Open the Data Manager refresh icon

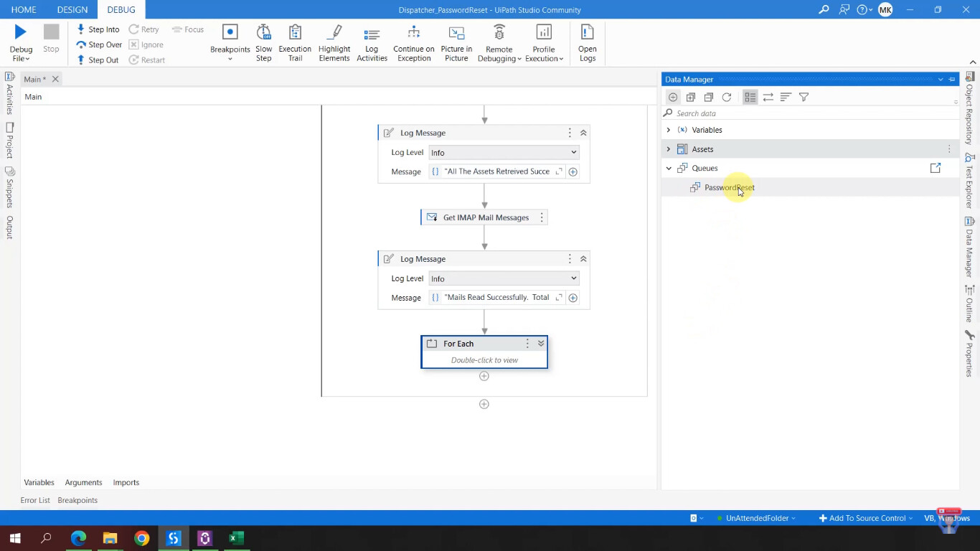pos(726,97)
